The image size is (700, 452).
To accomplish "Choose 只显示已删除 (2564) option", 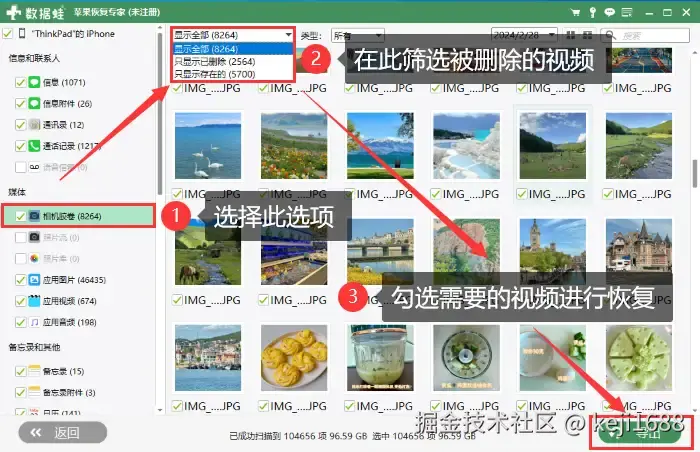I will coord(232,61).
